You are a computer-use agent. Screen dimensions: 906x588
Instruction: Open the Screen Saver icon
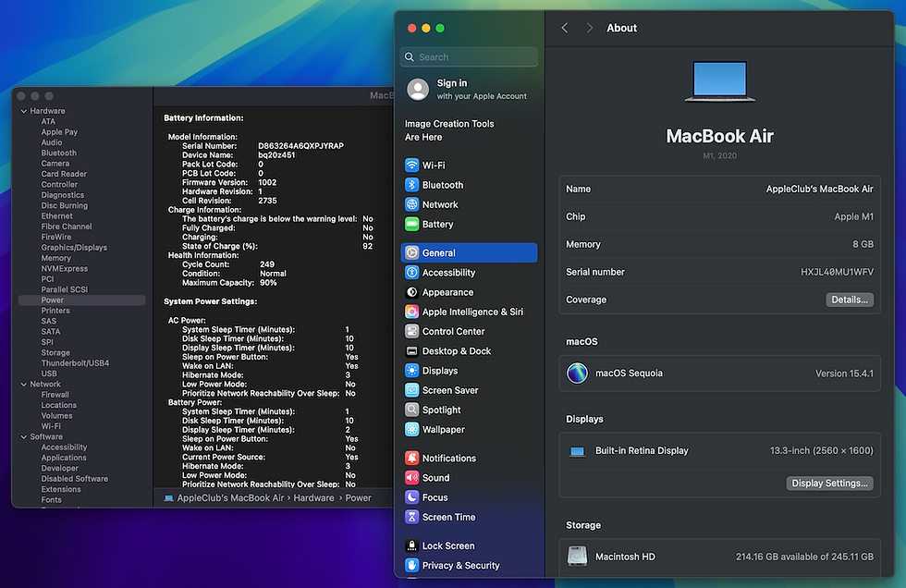pos(411,390)
